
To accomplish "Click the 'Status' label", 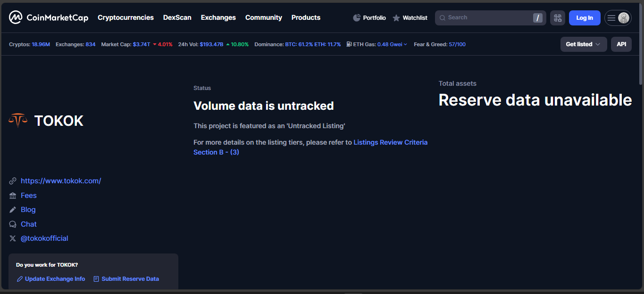I will pyautogui.click(x=202, y=88).
